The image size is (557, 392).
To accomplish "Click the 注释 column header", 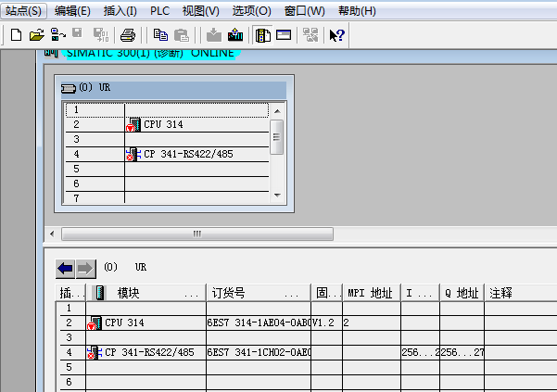I will (x=521, y=293).
